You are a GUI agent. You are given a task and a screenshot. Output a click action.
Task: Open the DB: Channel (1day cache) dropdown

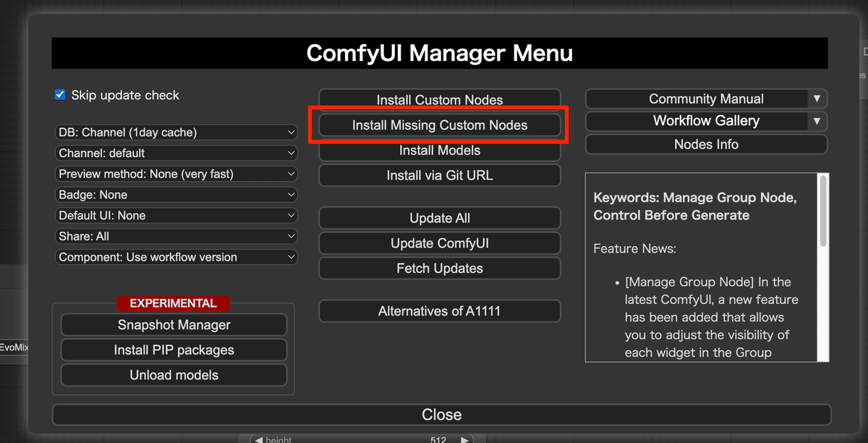tap(176, 132)
